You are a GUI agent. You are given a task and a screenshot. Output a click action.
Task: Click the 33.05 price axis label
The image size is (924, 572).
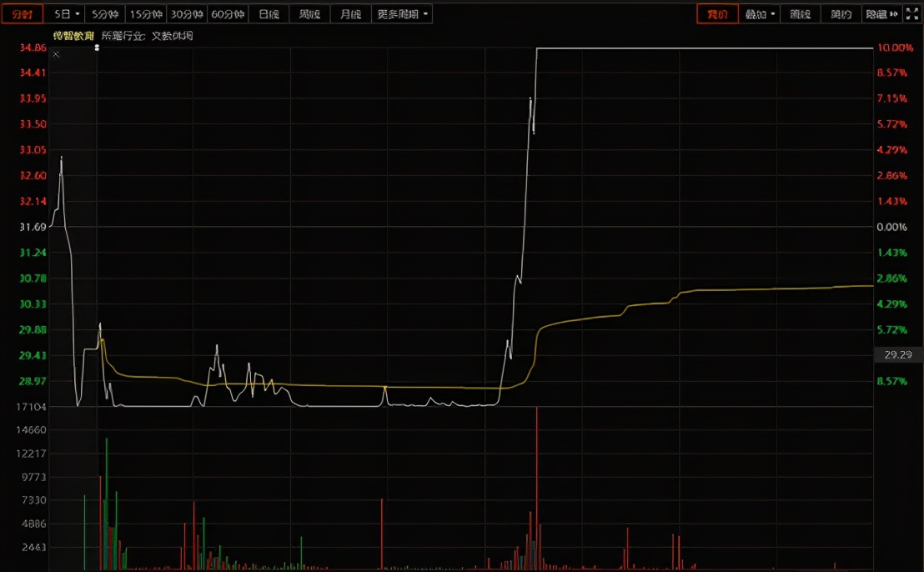click(x=33, y=149)
